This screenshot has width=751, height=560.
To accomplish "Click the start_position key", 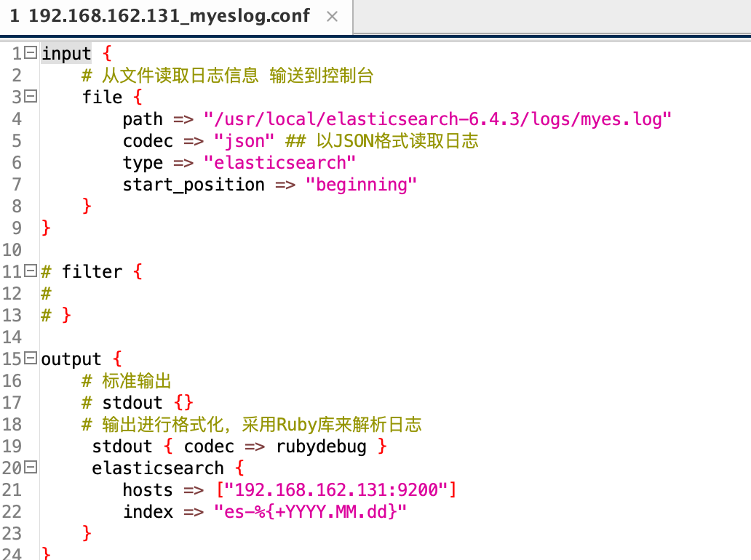I will [x=194, y=185].
